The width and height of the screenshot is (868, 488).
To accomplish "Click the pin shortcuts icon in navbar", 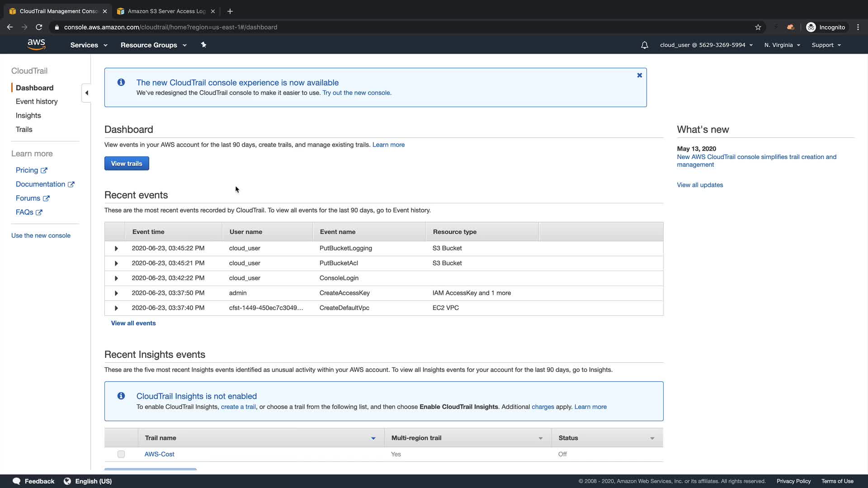I will coord(203,45).
